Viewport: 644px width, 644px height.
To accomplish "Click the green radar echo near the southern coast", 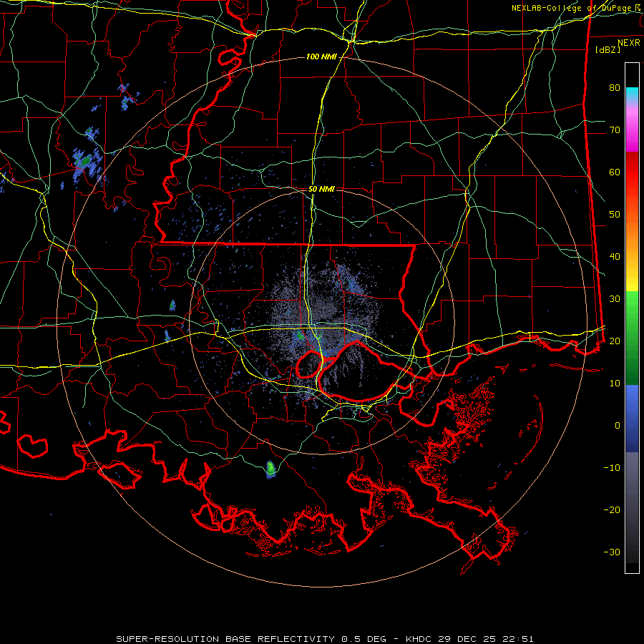I will coord(270,469).
